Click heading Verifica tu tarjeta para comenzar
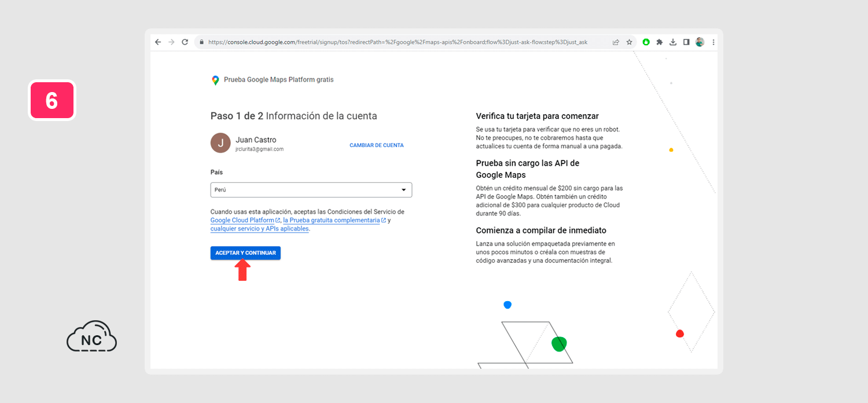Screen dimensions: 868x403 tap(538, 116)
